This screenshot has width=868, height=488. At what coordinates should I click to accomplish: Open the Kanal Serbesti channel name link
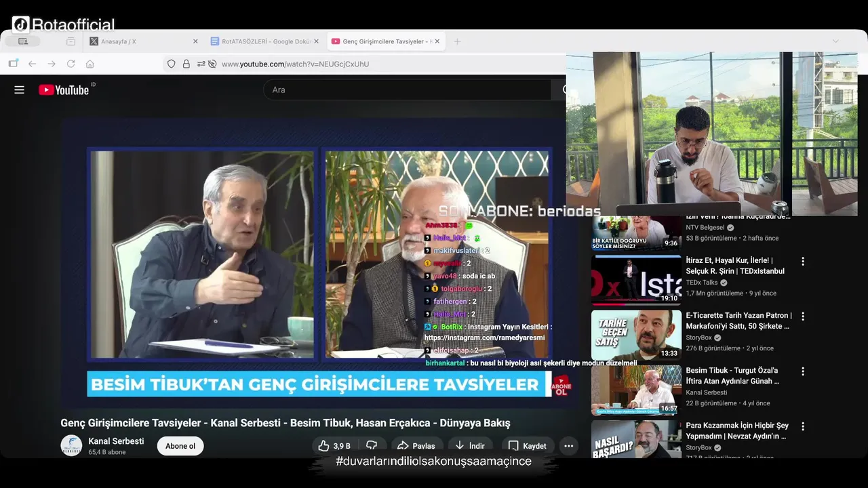pos(116,441)
